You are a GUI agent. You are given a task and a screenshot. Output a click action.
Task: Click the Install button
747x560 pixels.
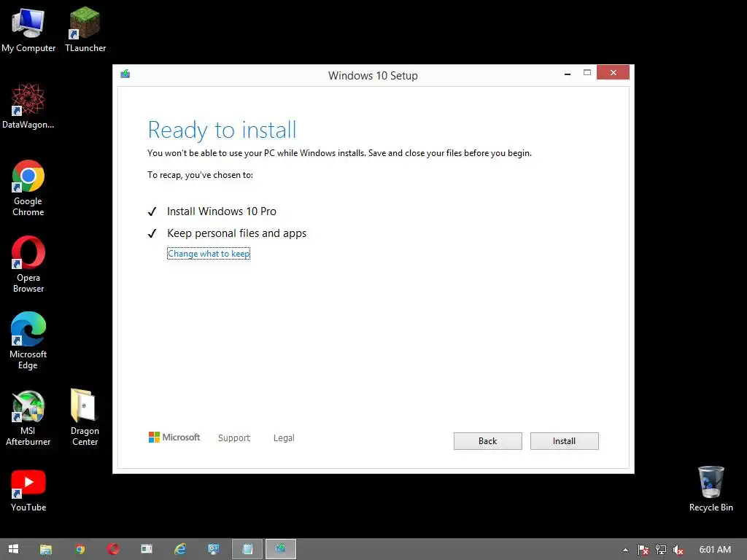(564, 441)
